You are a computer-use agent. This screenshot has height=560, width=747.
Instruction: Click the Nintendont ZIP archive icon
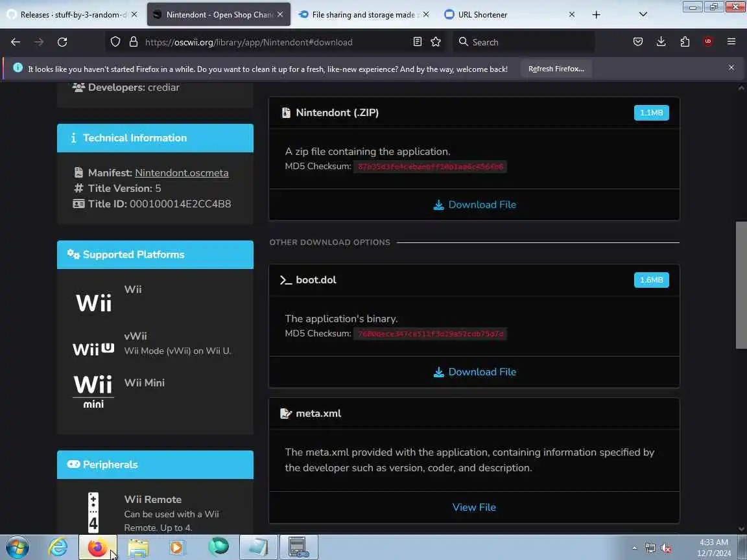[286, 113]
